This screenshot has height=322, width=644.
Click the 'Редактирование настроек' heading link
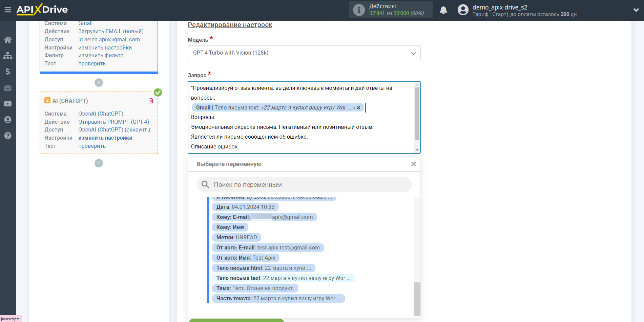click(x=230, y=25)
